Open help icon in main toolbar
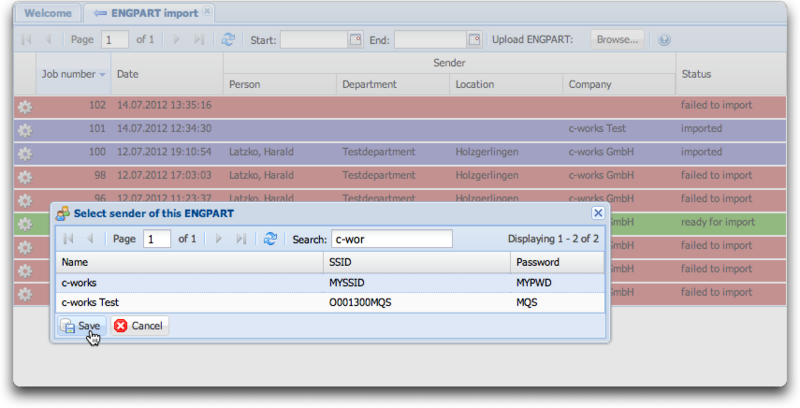 (x=664, y=40)
